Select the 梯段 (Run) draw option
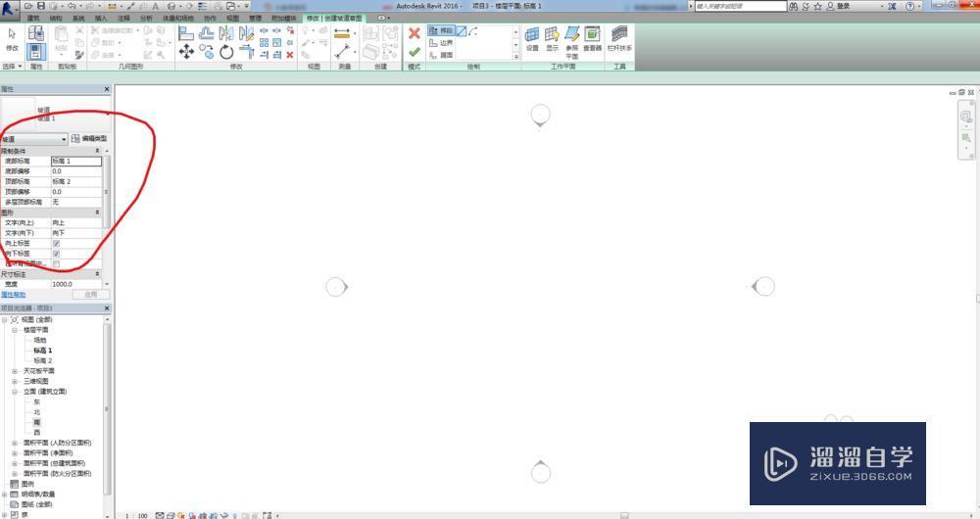 441,30
